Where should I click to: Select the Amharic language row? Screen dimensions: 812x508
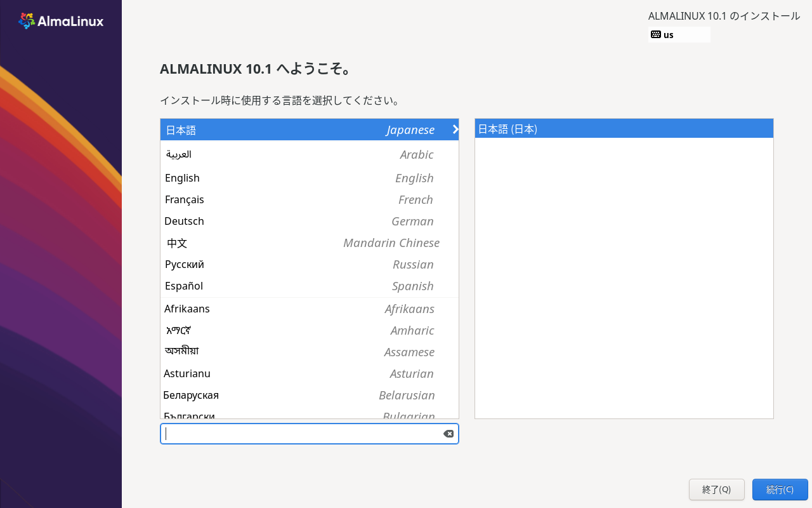(x=309, y=330)
